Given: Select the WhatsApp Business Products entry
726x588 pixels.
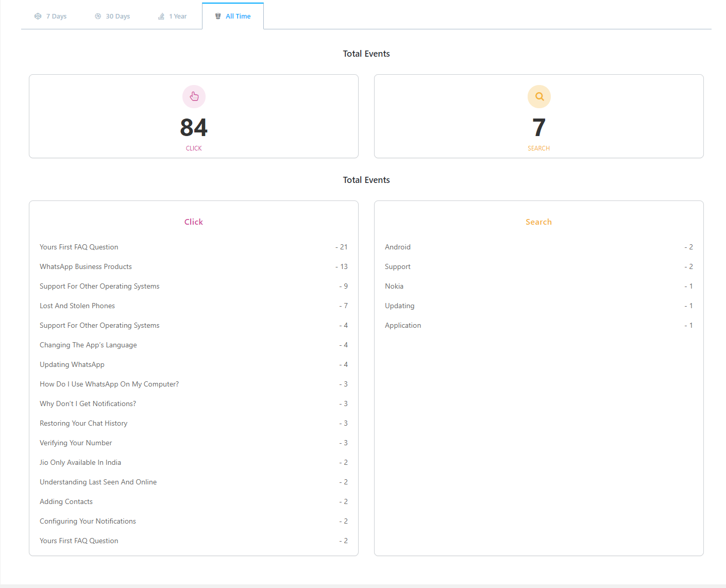Looking at the screenshot, I should click(x=86, y=267).
